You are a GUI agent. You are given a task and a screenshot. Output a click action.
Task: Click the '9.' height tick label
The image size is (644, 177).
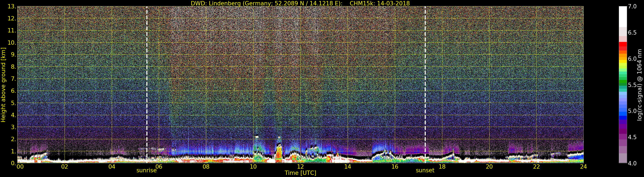pyautogui.click(x=13, y=55)
